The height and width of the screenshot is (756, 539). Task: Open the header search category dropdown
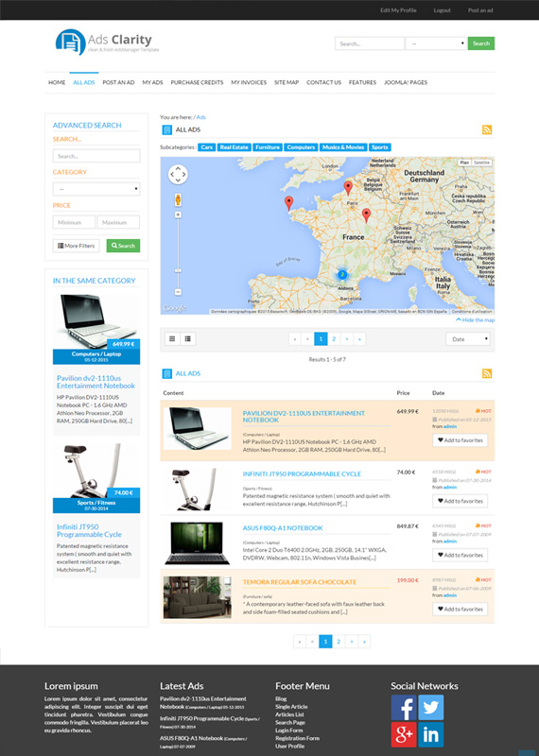[x=436, y=43]
